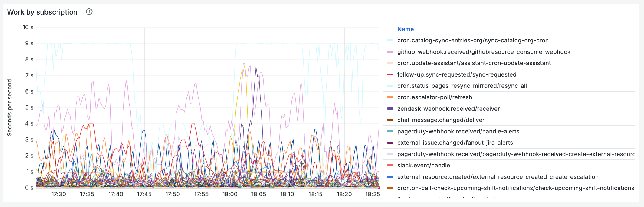The image size is (644, 207).
Task: Click the info icon beside Work by subscription
Action: tap(89, 12)
